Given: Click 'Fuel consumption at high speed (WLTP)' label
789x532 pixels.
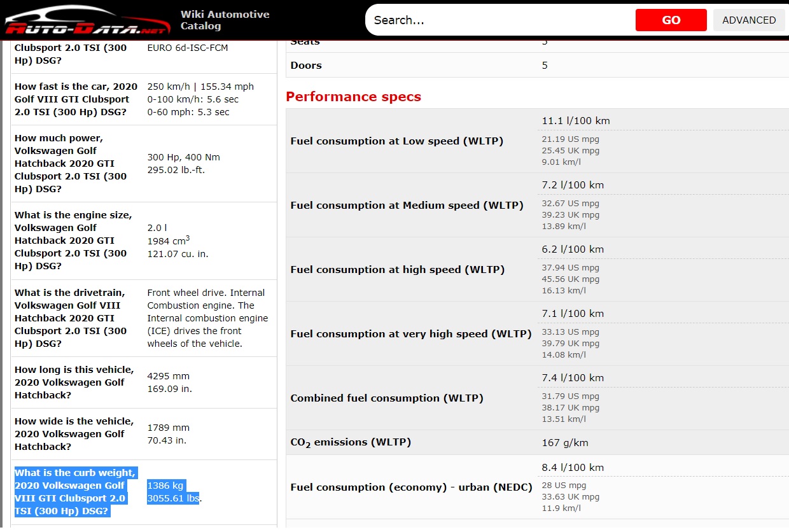Looking at the screenshot, I should tap(397, 270).
